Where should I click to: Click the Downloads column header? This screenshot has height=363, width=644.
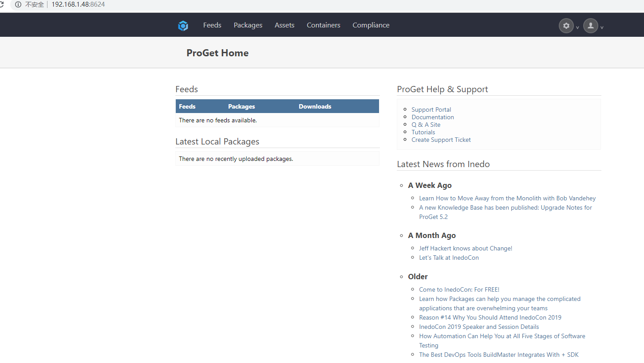click(x=315, y=106)
